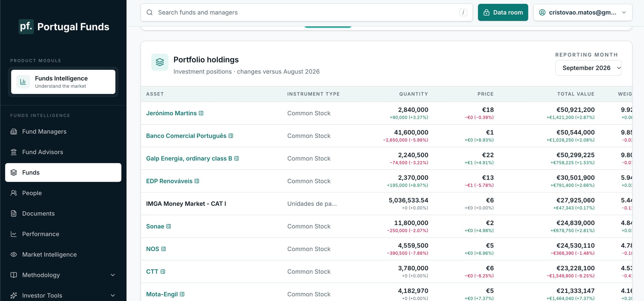Open Mota-Engil asset link
Image resolution: width=644 pixels, height=301 pixels.
162,294
